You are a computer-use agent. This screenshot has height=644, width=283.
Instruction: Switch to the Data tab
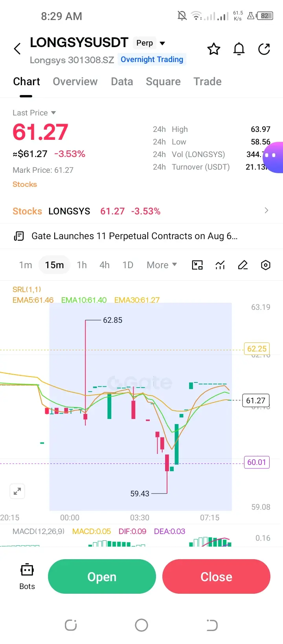click(x=122, y=82)
